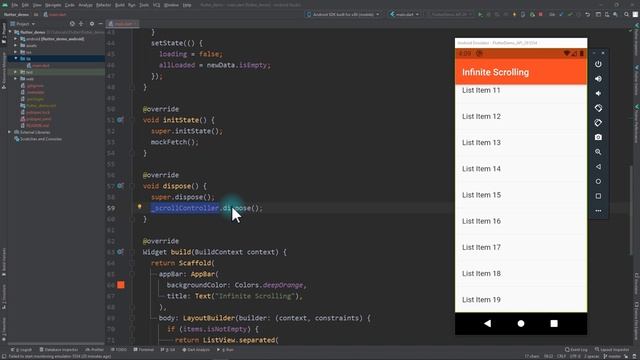Tap Android recents button in navigation bar
The width and height of the screenshot is (640, 360).
pos(554,323)
